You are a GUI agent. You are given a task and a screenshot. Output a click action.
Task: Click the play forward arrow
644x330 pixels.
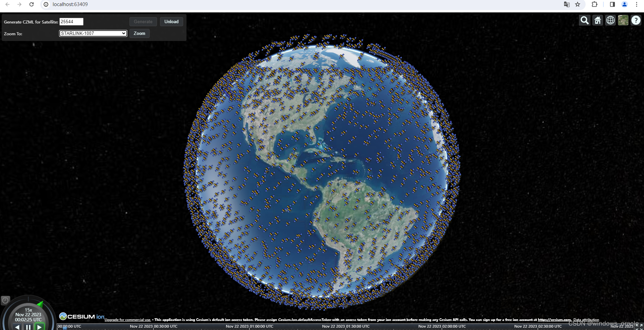40,327
